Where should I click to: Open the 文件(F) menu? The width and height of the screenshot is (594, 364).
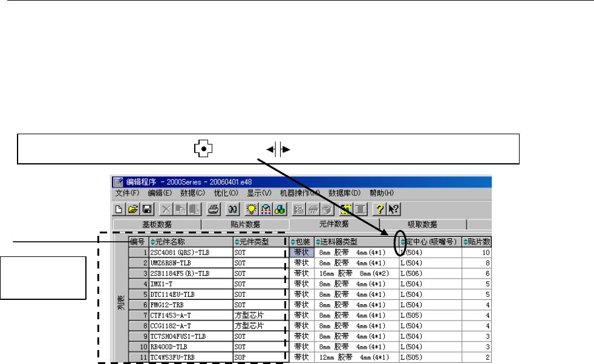(x=127, y=193)
